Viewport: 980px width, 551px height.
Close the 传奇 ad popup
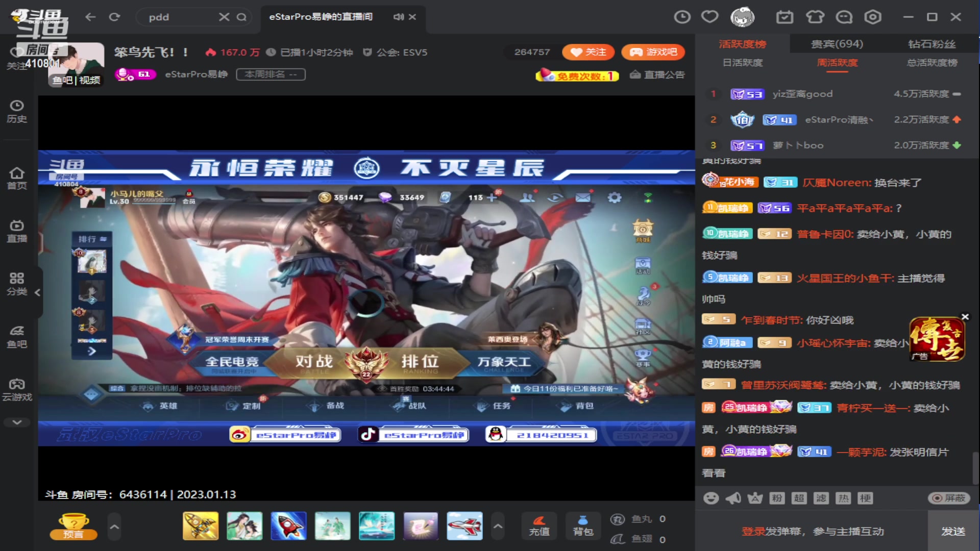click(x=965, y=317)
